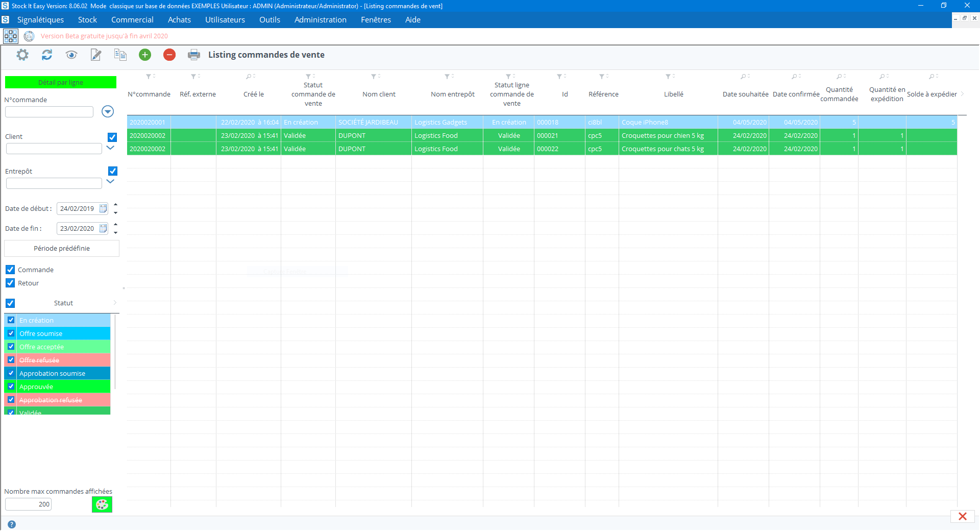Click the color palette icon

click(x=101, y=504)
